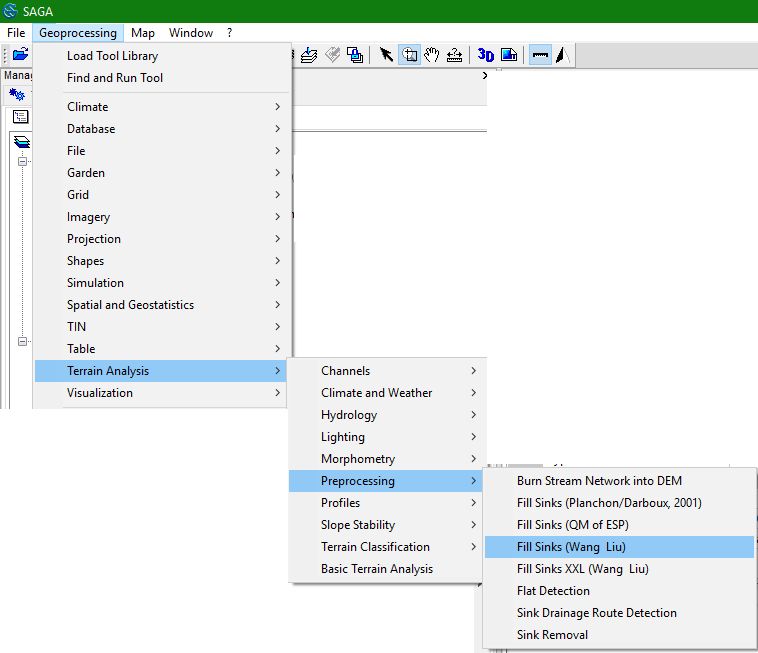Run Fill Sinks XXL (Wang Liu)

tap(619, 569)
